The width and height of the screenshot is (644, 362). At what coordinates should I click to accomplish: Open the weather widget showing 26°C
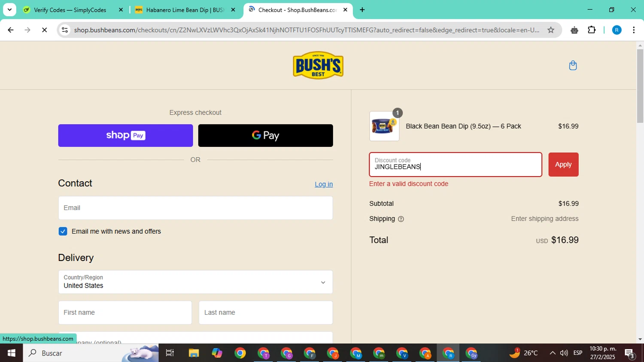click(x=523, y=353)
